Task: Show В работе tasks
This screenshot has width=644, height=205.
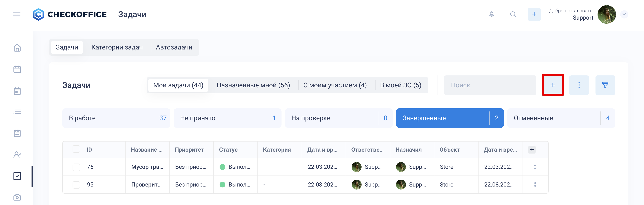Action: point(116,118)
